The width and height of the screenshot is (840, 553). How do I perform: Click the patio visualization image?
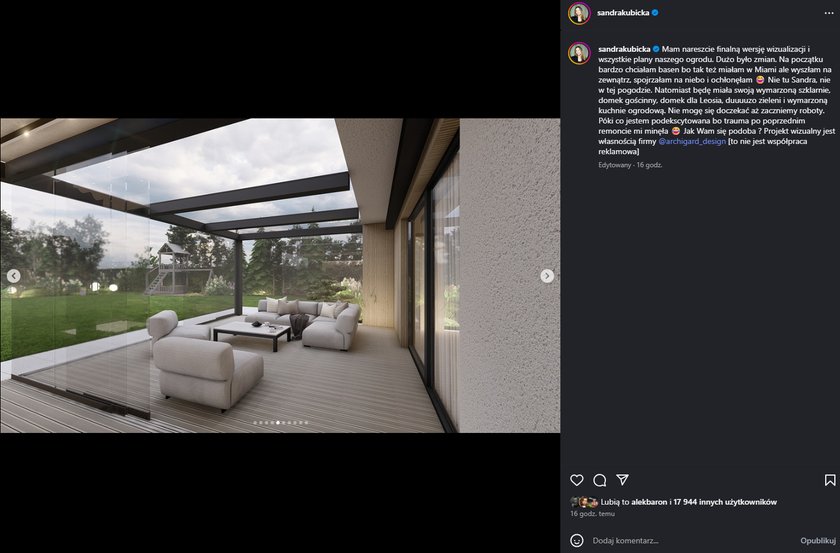[x=280, y=275]
